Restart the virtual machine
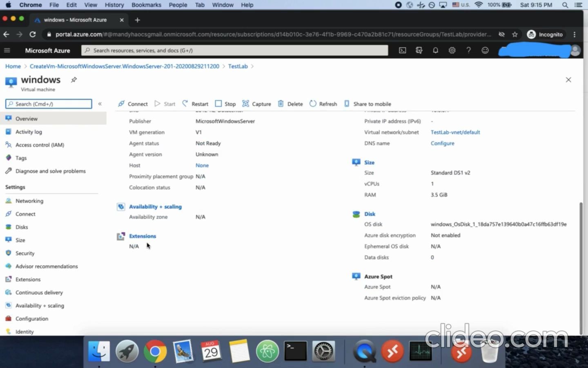Viewport: 588px width, 368px height. (x=195, y=104)
